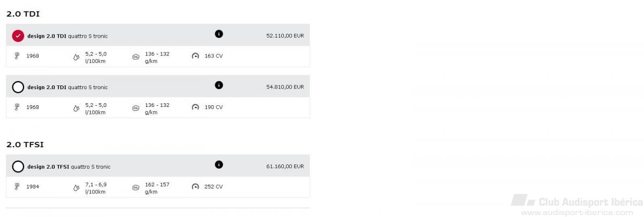This screenshot has height=217, width=644.
Task: Click engine displacement icon in 190 CV row
Action: tap(17, 107)
